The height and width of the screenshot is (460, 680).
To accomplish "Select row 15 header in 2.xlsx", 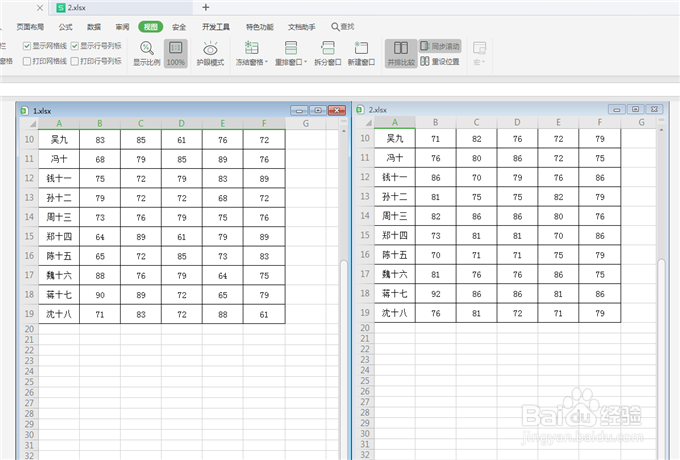I will click(x=365, y=235).
